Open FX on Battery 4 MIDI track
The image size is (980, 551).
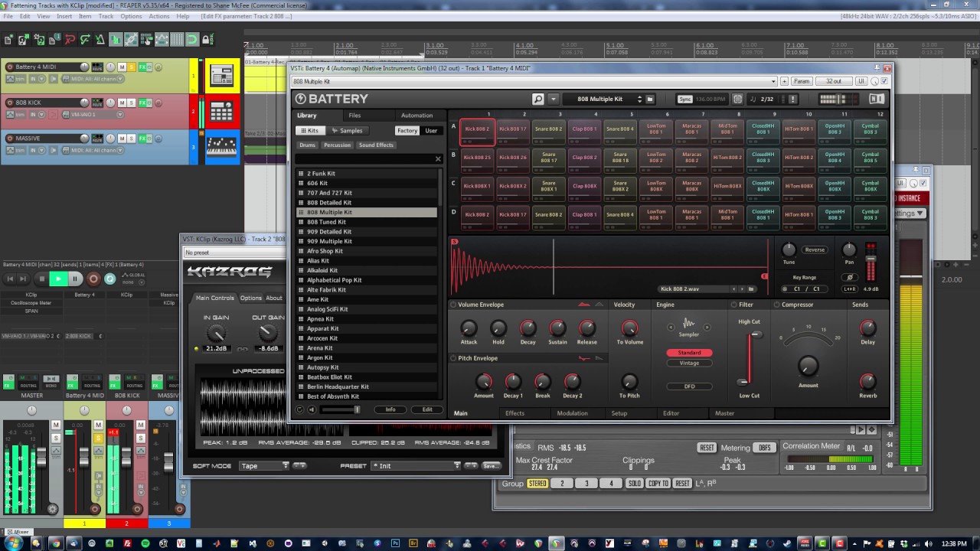coord(142,67)
